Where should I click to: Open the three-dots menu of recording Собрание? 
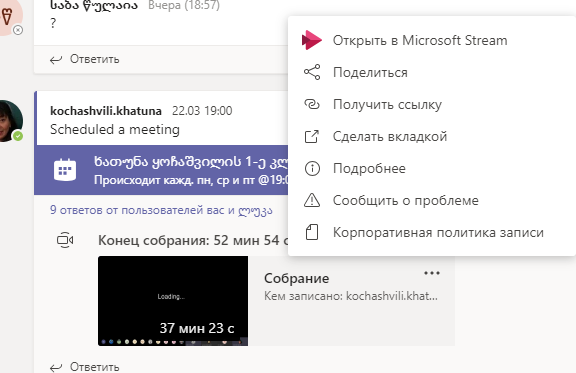[x=432, y=273]
